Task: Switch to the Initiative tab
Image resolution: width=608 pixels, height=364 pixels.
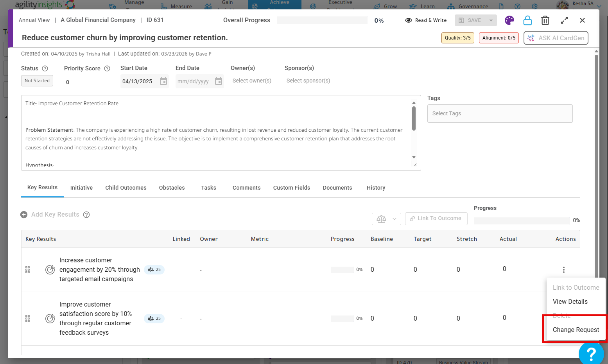Action: [x=81, y=188]
